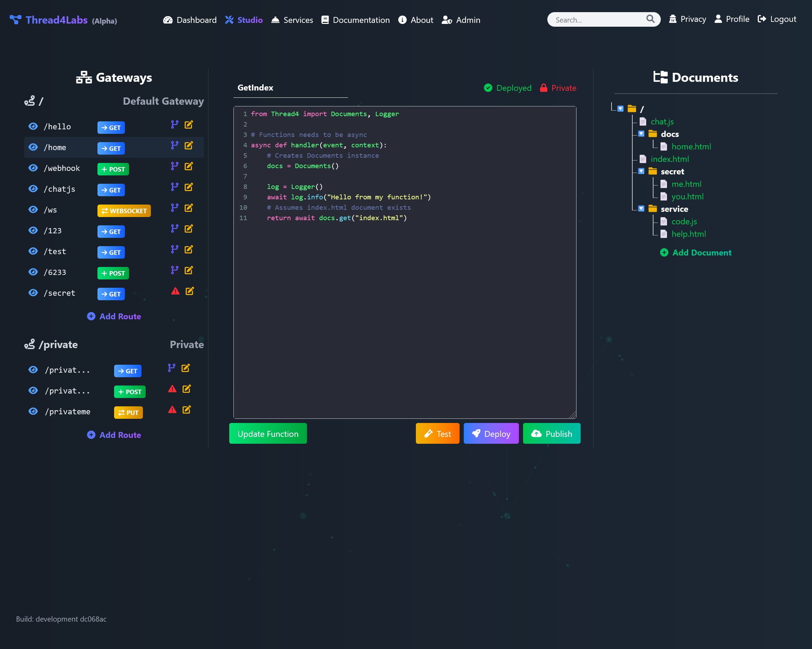Viewport: 812px width, 649px height.
Task: Click Add Route under Default Gateway
Action: [114, 316]
